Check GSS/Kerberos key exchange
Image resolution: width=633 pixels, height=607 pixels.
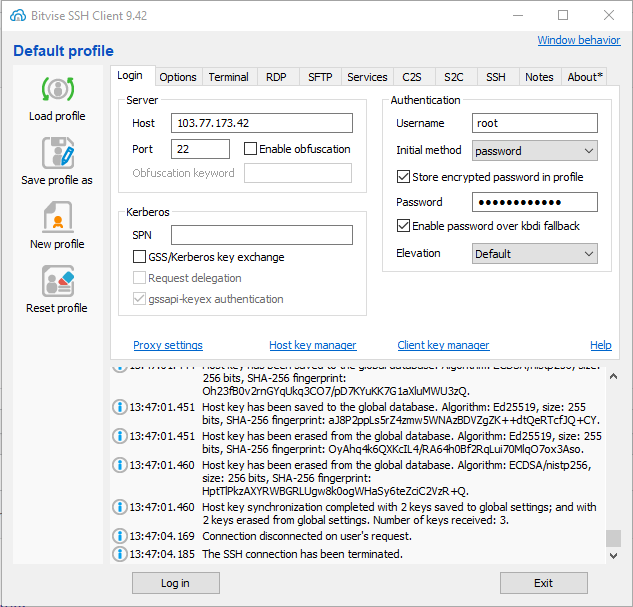pos(139,257)
